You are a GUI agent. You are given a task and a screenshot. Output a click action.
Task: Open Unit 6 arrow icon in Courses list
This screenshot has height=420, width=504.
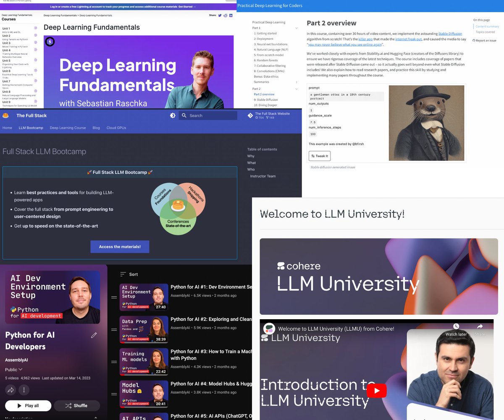coord(36,71)
